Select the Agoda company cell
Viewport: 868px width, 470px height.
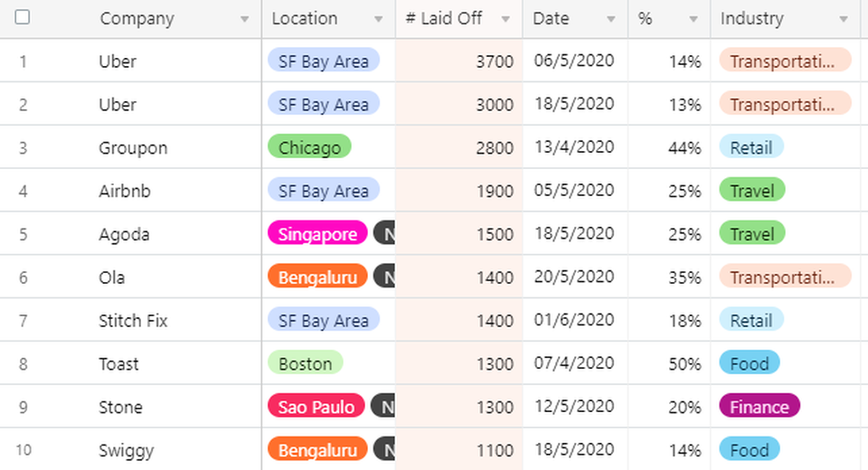[x=130, y=233]
